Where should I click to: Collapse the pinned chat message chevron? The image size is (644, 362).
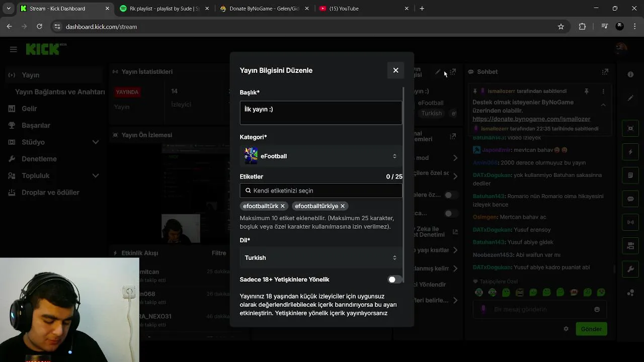[603, 105]
